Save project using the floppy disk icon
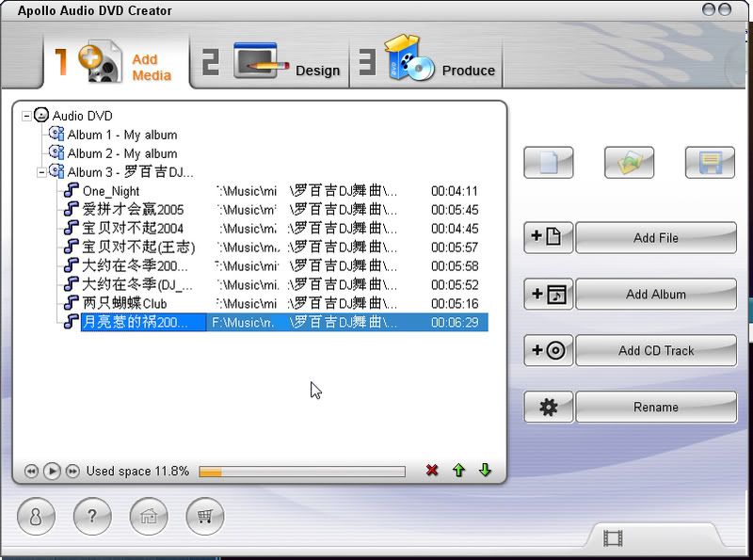753x560 pixels. pyautogui.click(x=710, y=162)
